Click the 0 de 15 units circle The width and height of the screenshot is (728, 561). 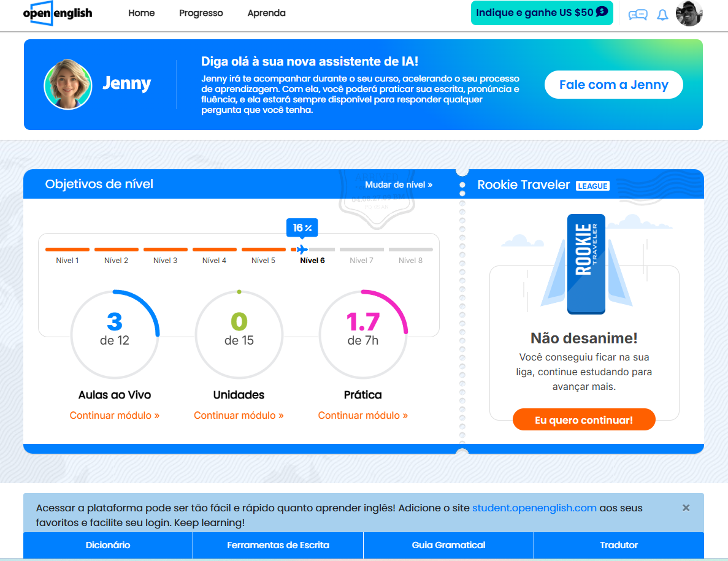point(239,334)
